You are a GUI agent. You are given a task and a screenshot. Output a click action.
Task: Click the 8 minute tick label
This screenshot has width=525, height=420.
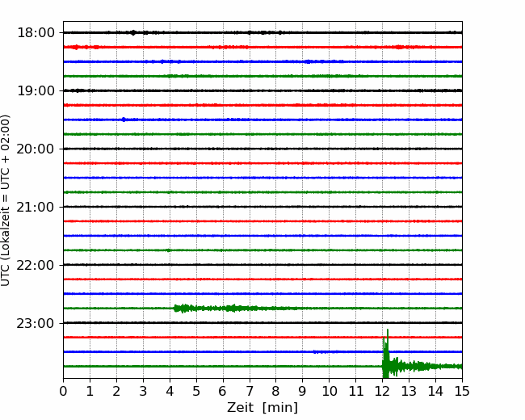[276, 391]
